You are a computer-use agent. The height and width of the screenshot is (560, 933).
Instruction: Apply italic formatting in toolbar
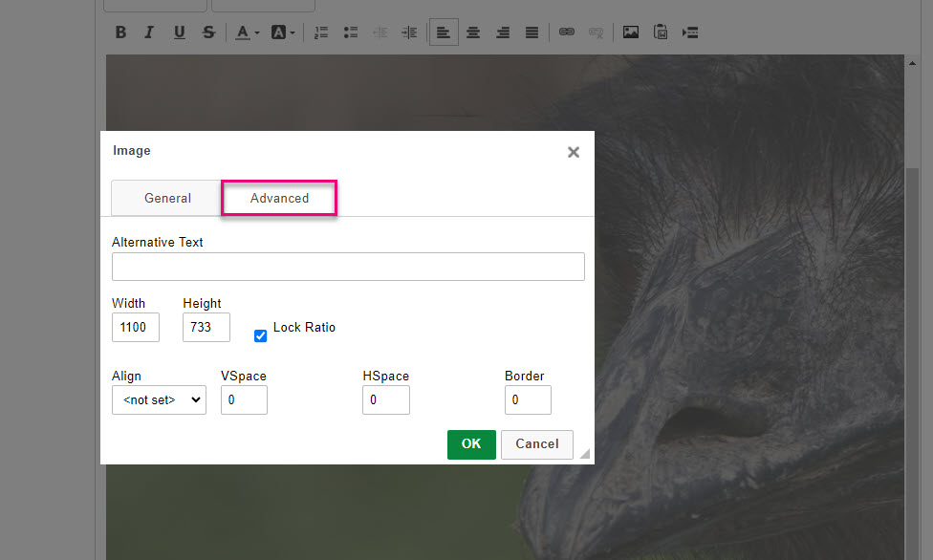coord(149,32)
